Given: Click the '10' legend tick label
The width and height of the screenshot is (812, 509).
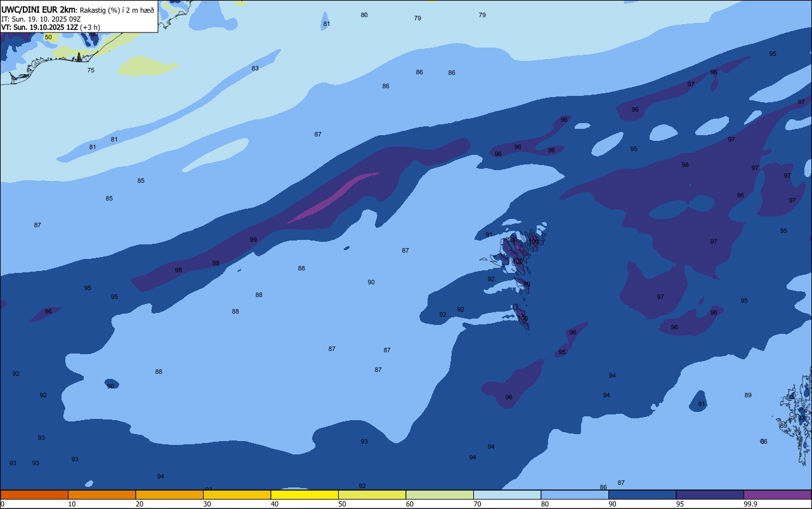Looking at the screenshot, I should point(72,504).
